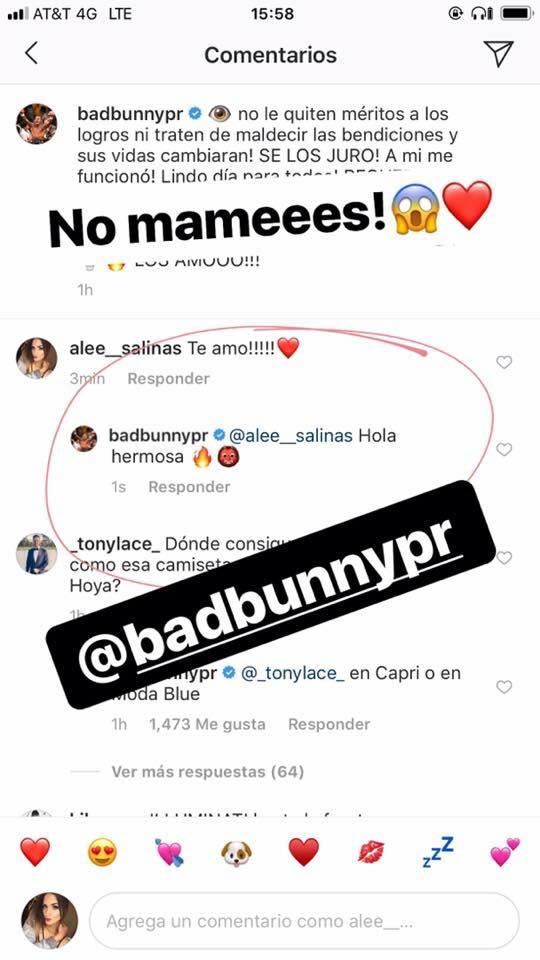Viewport: 540px width, 960px height.
Task: Insert the kiss lips quick emoji
Action: (371, 852)
